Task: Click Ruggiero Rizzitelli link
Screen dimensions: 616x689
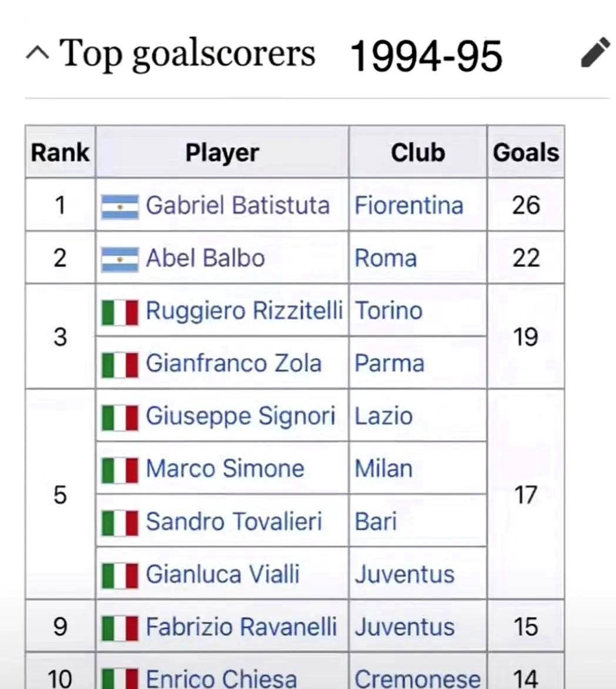Action: click(x=243, y=310)
